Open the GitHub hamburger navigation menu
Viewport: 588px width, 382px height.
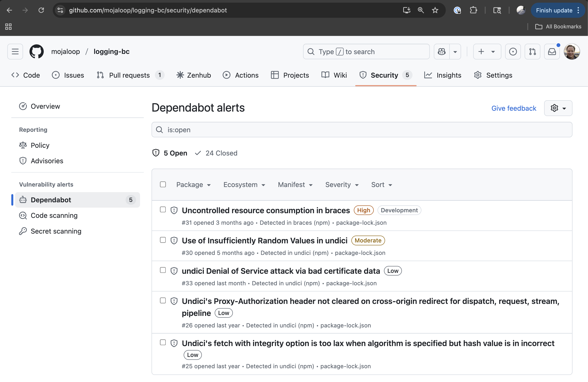[x=15, y=51]
